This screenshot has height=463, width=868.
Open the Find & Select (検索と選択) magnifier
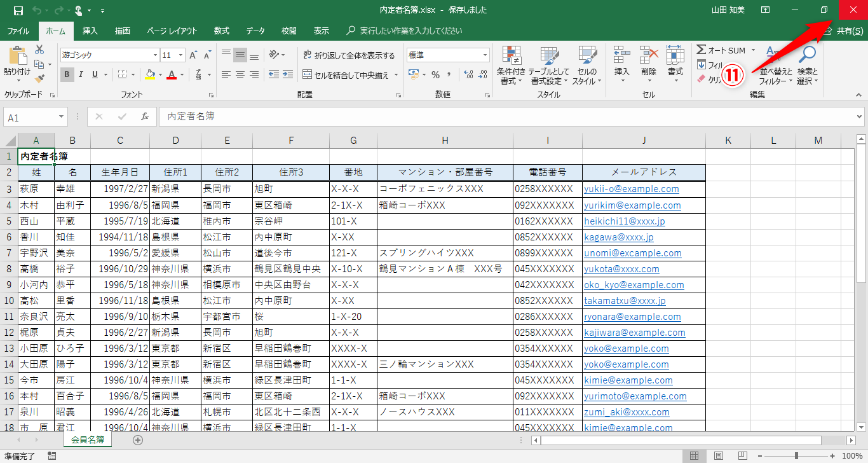pos(808,66)
